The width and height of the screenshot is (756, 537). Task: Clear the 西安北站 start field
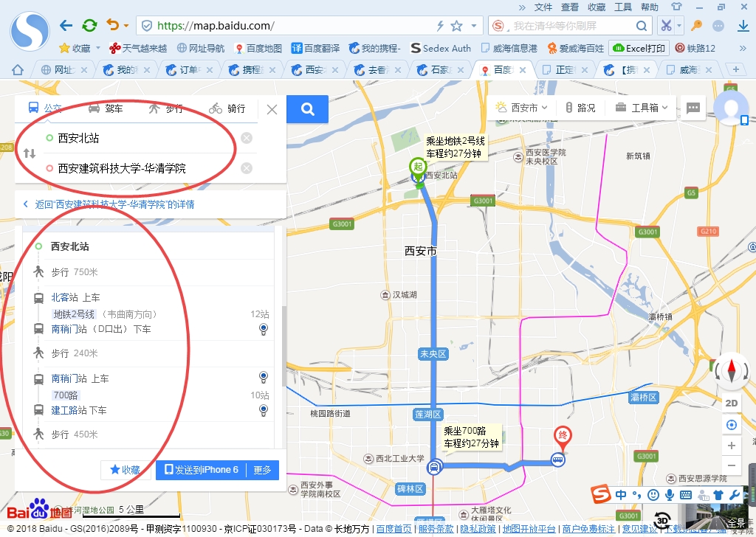tap(247, 138)
